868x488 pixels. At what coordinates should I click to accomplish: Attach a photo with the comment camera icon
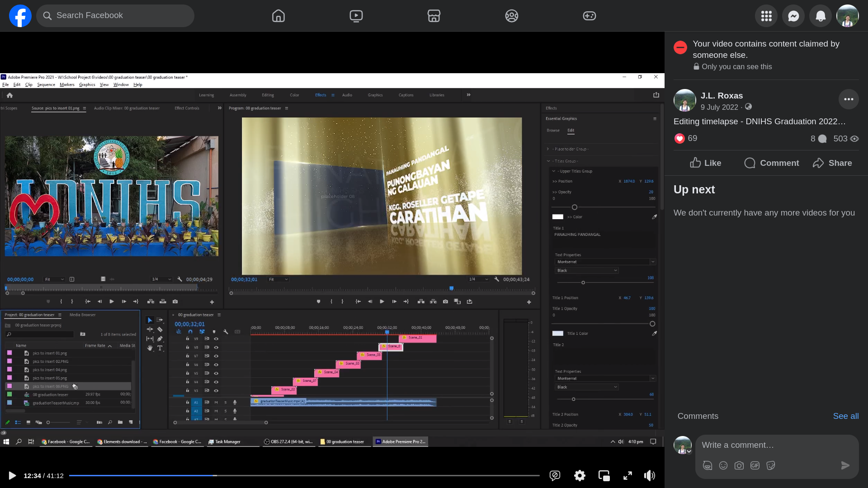(x=739, y=465)
